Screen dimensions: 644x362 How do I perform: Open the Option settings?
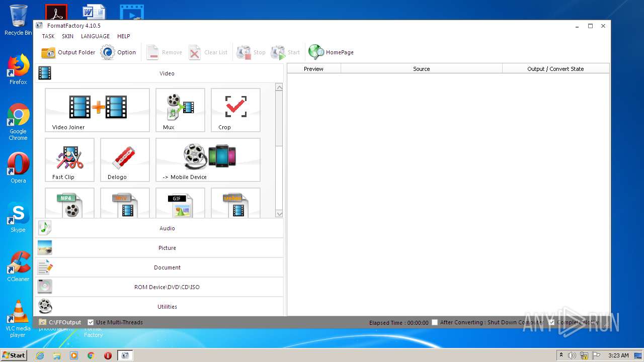118,52
